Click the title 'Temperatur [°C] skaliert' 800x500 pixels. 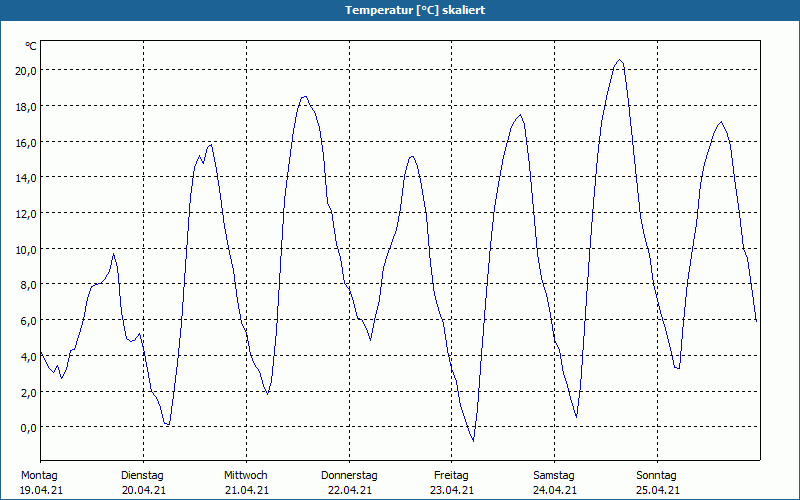[x=415, y=10]
